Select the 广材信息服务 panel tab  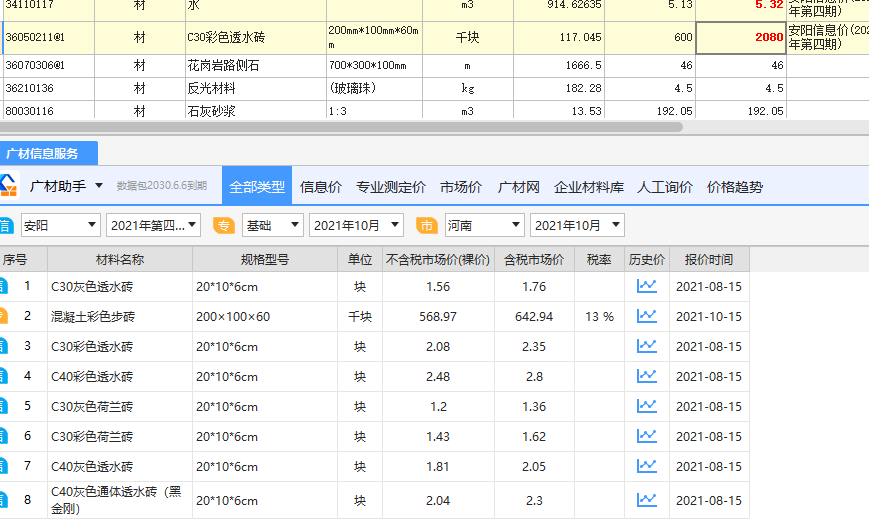(x=49, y=153)
